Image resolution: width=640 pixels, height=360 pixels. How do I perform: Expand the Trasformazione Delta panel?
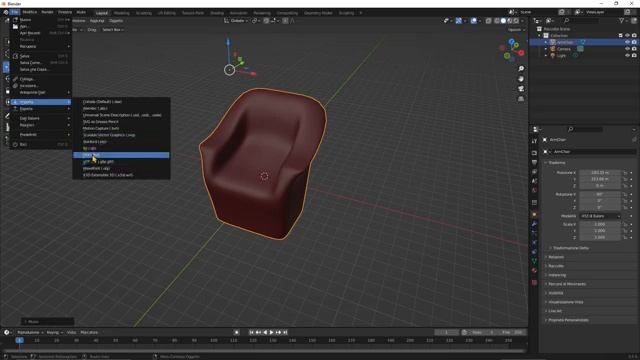pyautogui.click(x=571, y=248)
